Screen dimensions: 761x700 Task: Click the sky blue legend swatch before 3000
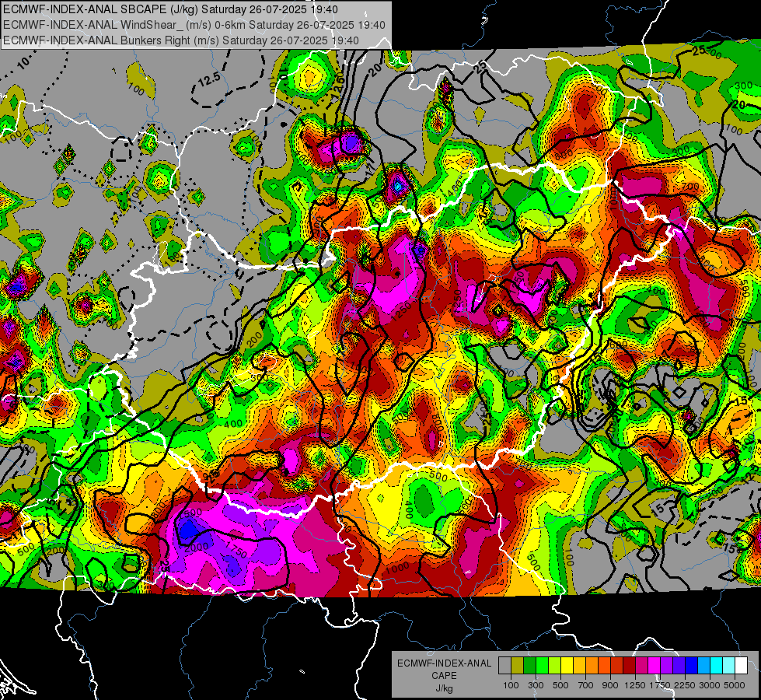tap(704, 665)
